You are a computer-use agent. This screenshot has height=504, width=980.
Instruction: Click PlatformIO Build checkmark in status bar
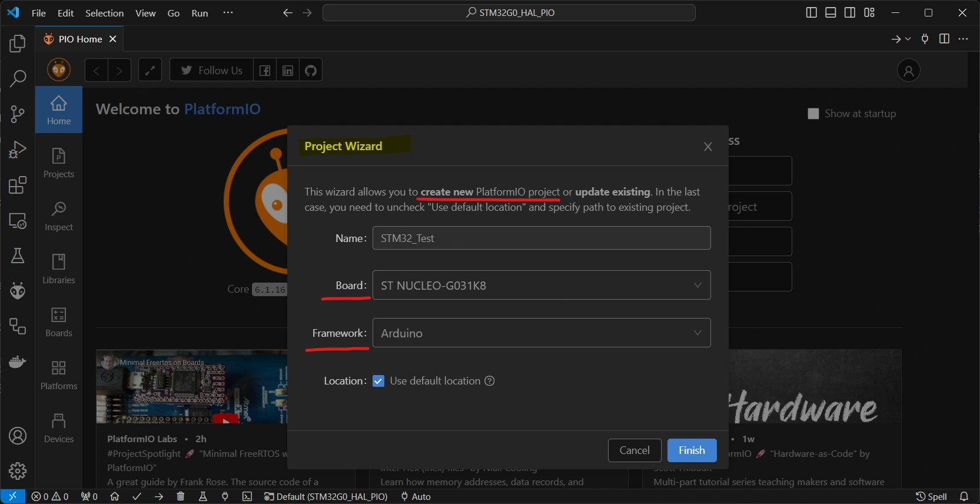[x=137, y=496]
